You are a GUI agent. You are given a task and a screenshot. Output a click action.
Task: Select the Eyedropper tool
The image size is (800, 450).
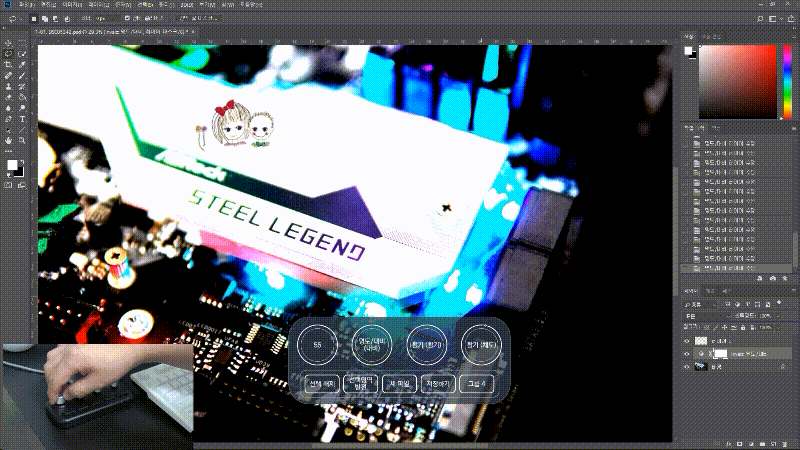click(x=22, y=65)
